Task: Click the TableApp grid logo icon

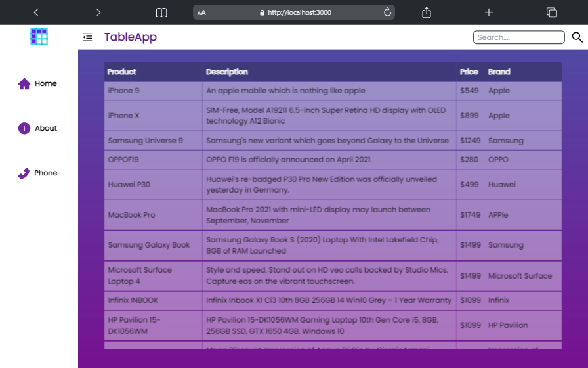Action: click(39, 37)
